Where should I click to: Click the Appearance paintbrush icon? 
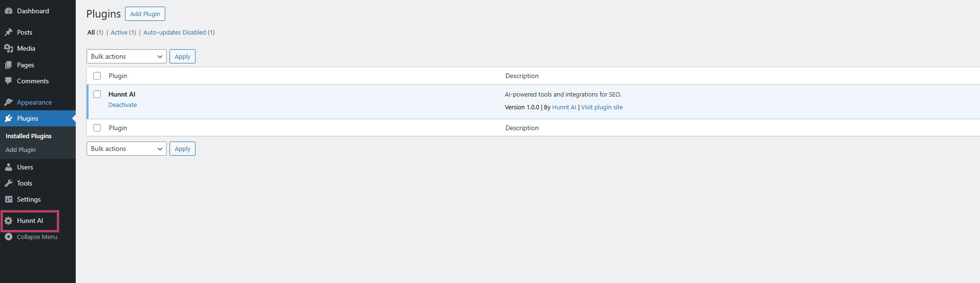tap(9, 102)
